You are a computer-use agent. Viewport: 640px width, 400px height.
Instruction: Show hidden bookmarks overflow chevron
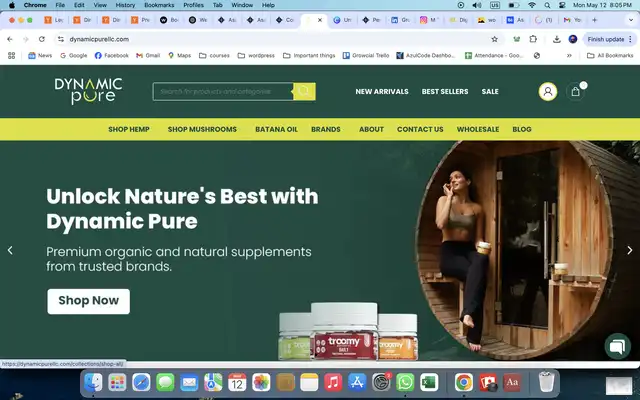(569, 56)
